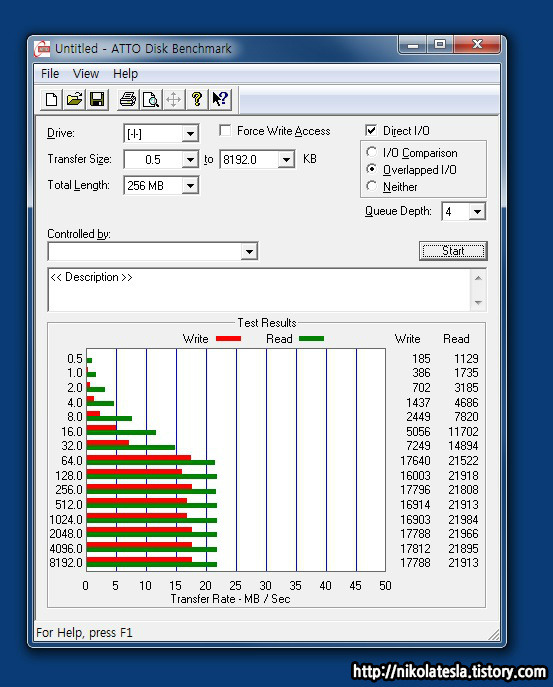Select the Neither radio button

pos(372,186)
